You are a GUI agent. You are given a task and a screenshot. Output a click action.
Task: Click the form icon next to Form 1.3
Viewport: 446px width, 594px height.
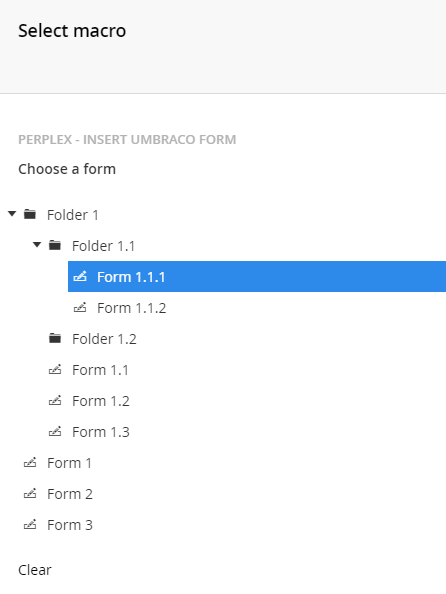[x=55, y=431]
